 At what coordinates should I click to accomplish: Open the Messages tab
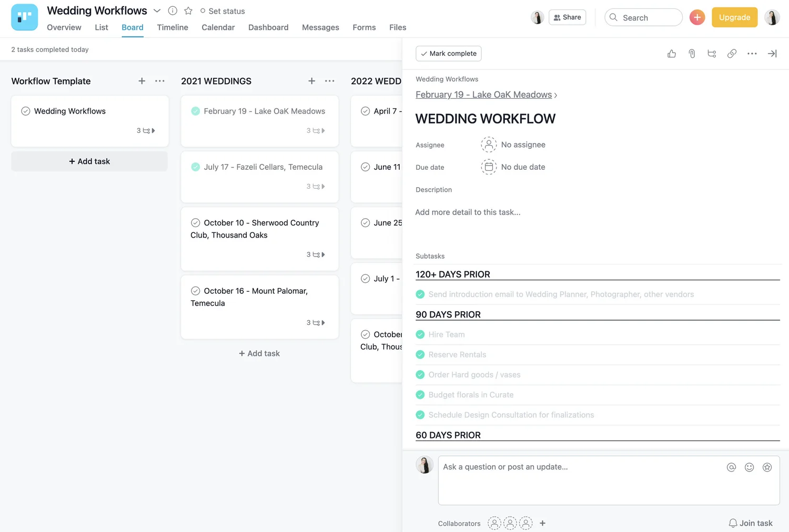pyautogui.click(x=320, y=27)
